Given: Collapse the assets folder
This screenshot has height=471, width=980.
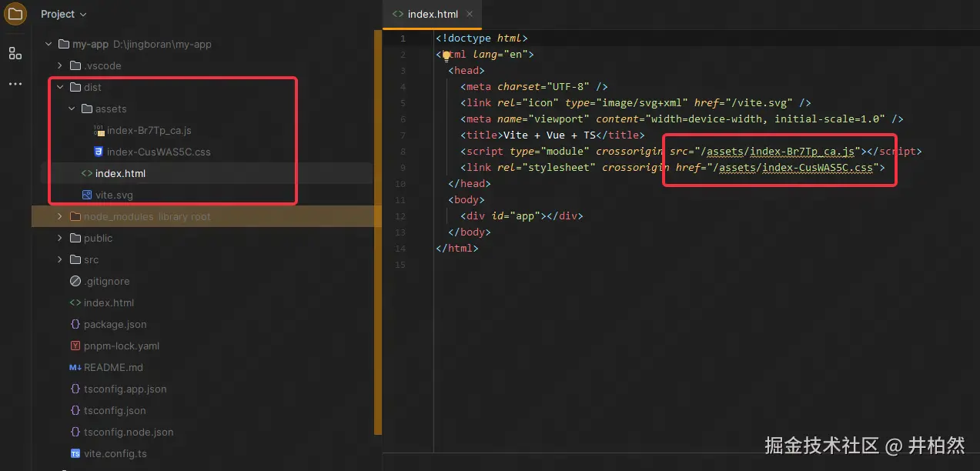Looking at the screenshot, I should coord(72,109).
